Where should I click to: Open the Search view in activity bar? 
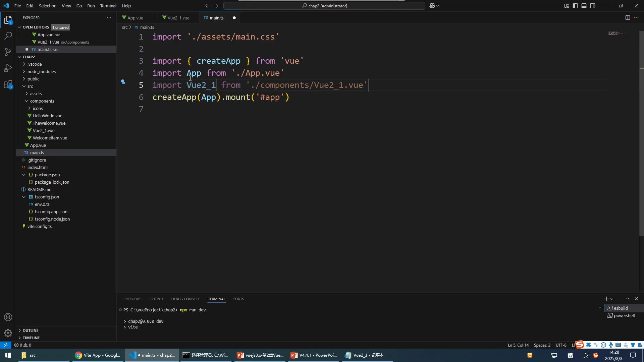tap(8, 36)
